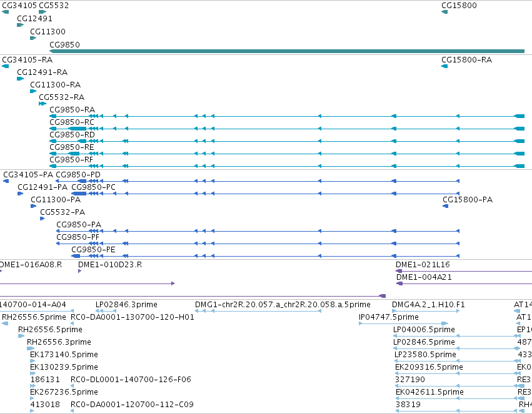
Task: Select transcript CG11300-RA
Action: point(55,85)
